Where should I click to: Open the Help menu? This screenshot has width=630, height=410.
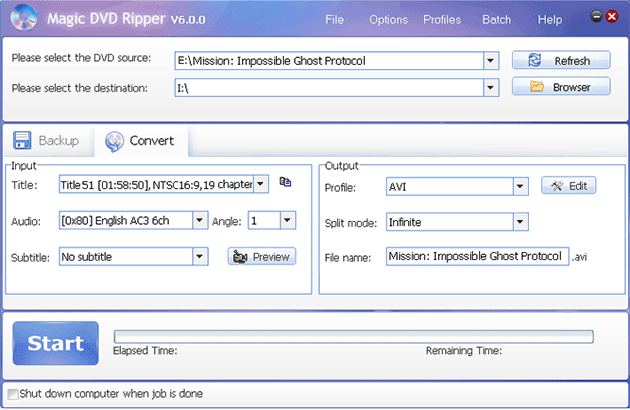click(550, 20)
